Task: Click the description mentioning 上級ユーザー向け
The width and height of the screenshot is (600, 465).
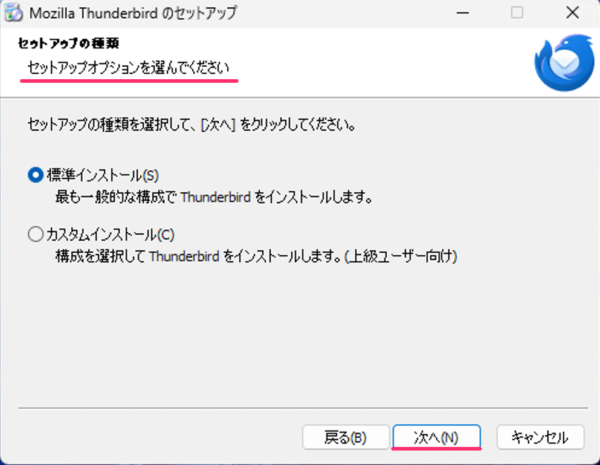Action: click(x=256, y=256)
